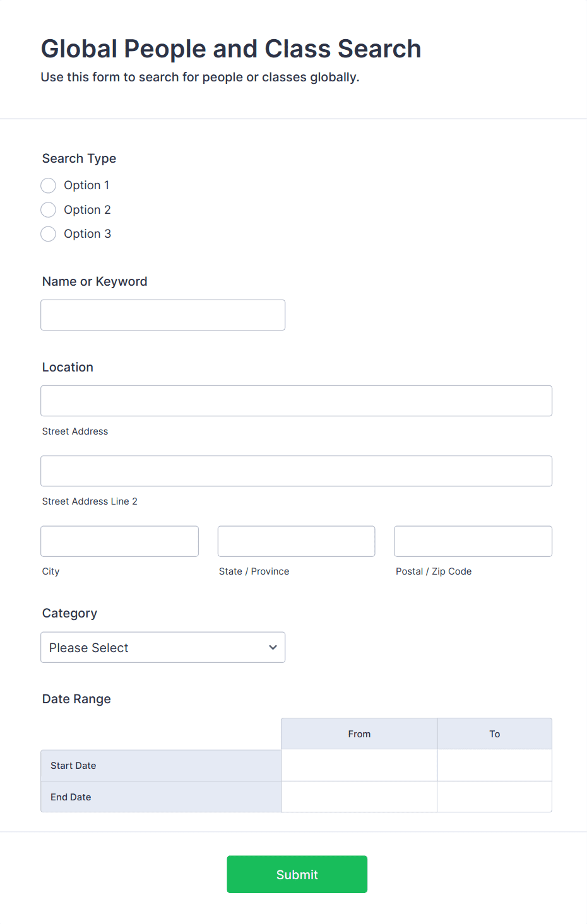Select the Option 2 radio button
The height and width of the screenshot is (924, 587).
(x=48, y=209)
